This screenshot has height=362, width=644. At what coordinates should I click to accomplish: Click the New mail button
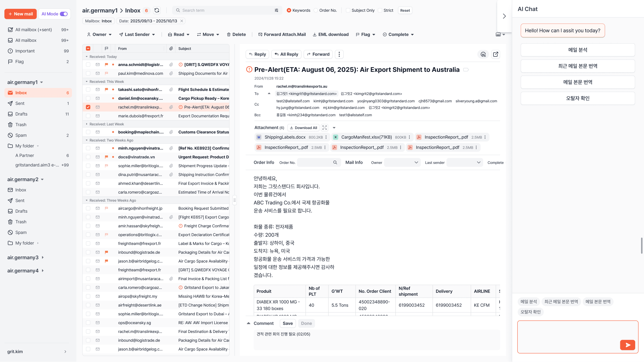21,14
